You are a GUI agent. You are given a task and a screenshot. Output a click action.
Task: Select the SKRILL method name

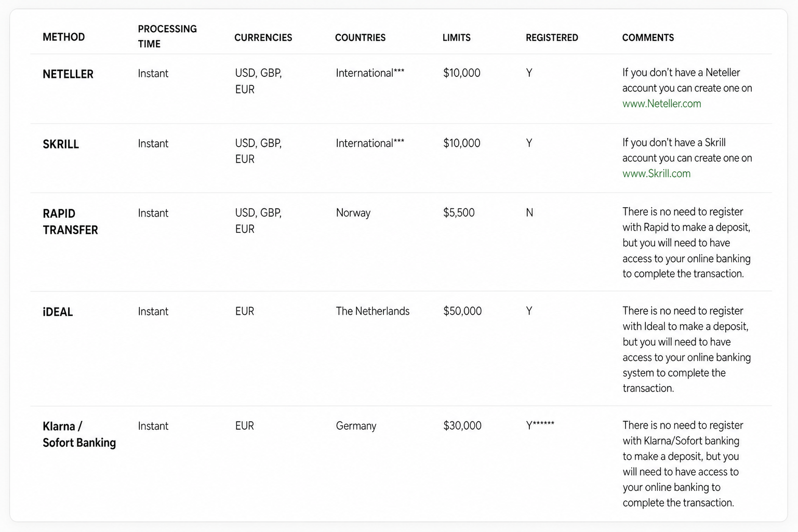pyautogui.click(x=61, y=144)
